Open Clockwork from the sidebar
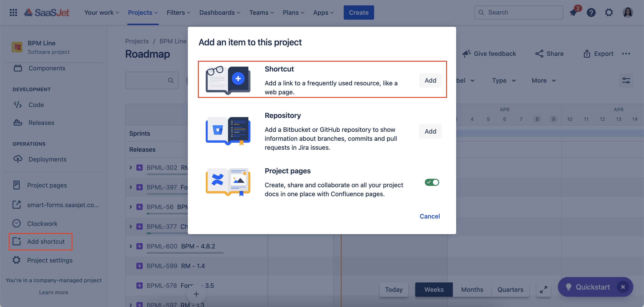The width and height of the screenshot is (644, 307). pos(42,224)
